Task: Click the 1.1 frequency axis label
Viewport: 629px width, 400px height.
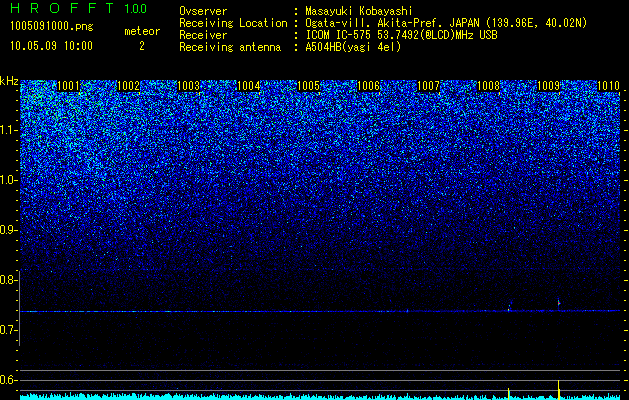Action: (x=9, y=130)
